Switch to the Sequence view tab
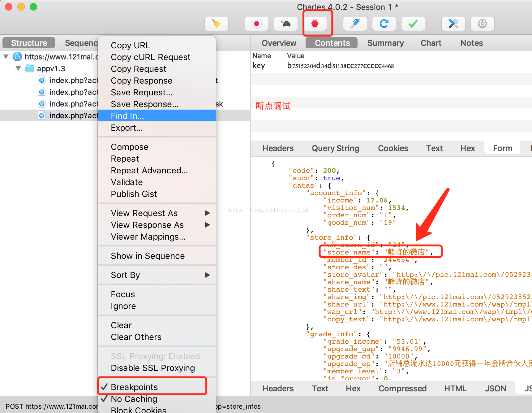 (x=81, y=43)
